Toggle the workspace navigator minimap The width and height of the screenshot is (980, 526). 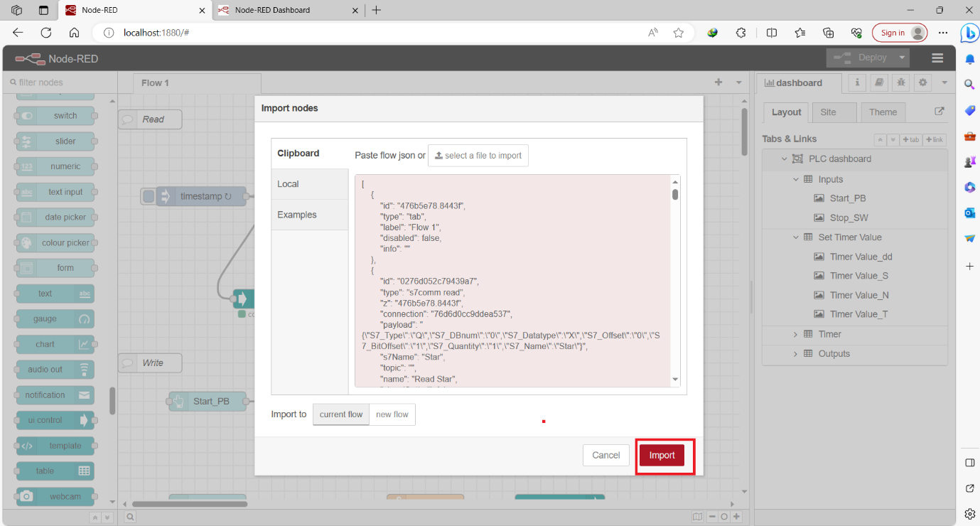coord(697,517)
